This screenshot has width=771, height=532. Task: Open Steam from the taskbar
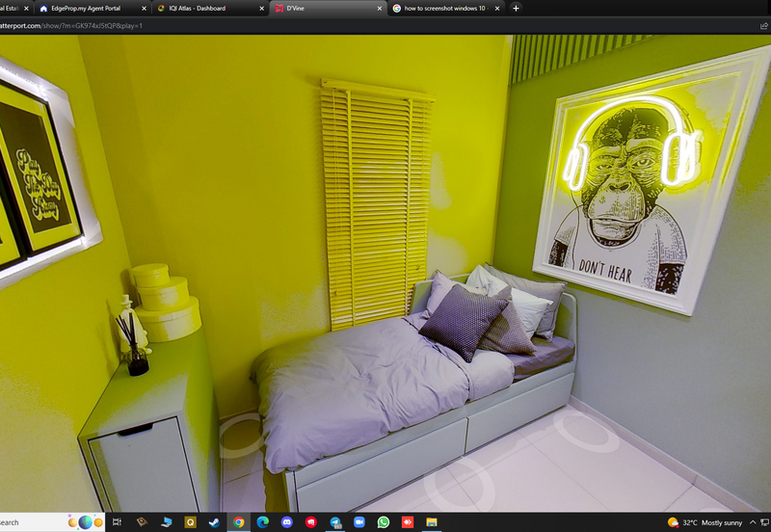[214, 522]
